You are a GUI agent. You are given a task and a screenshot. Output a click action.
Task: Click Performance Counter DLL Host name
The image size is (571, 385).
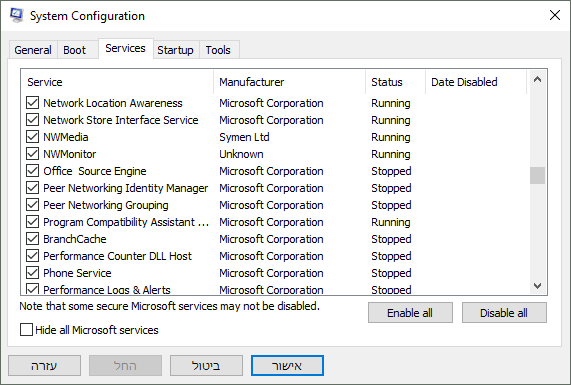pyautogui.click(x=117, y=256)
